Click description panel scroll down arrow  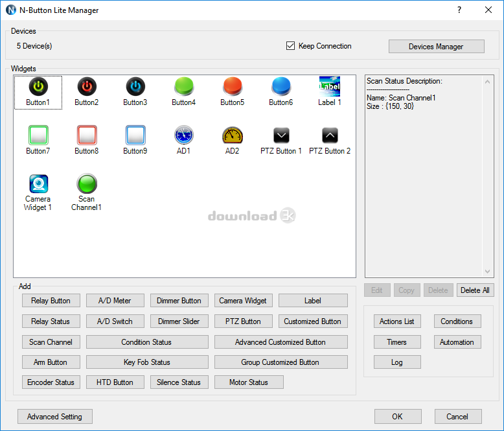tap(487, 272)
